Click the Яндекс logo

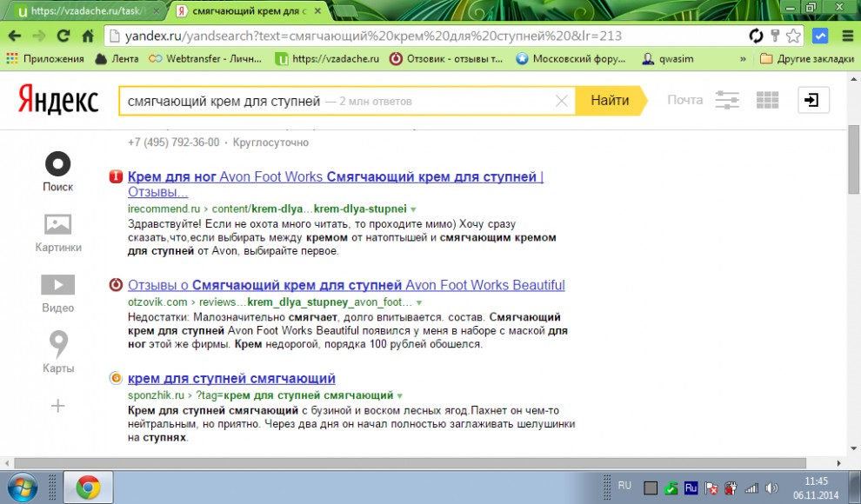point(58,99)
